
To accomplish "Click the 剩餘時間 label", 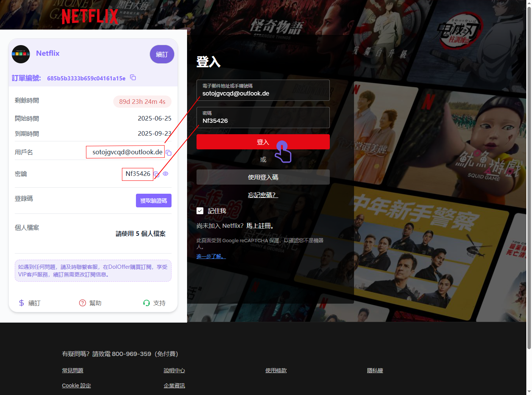I will point(27,100).
